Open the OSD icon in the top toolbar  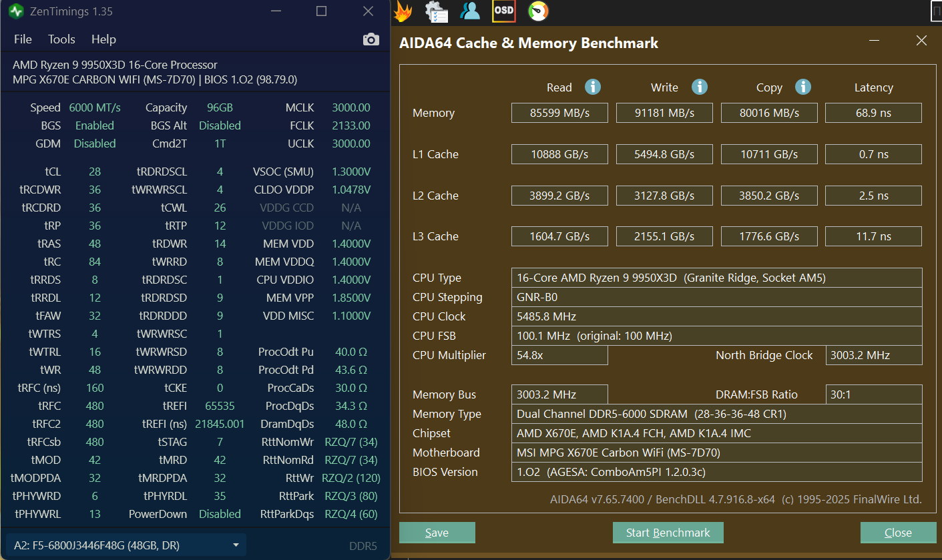pos(503,11)
